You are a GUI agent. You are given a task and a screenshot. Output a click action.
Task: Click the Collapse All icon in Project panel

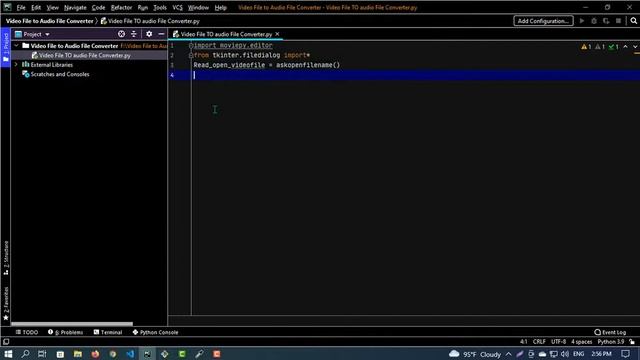click(134, 34)
